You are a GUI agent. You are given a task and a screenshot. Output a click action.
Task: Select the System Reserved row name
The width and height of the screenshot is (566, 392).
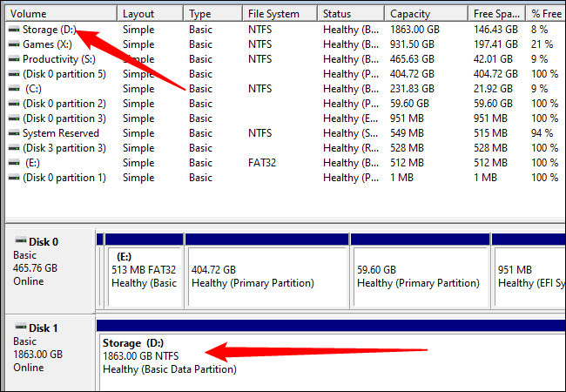pyautogui.click(x=61, y=133)
